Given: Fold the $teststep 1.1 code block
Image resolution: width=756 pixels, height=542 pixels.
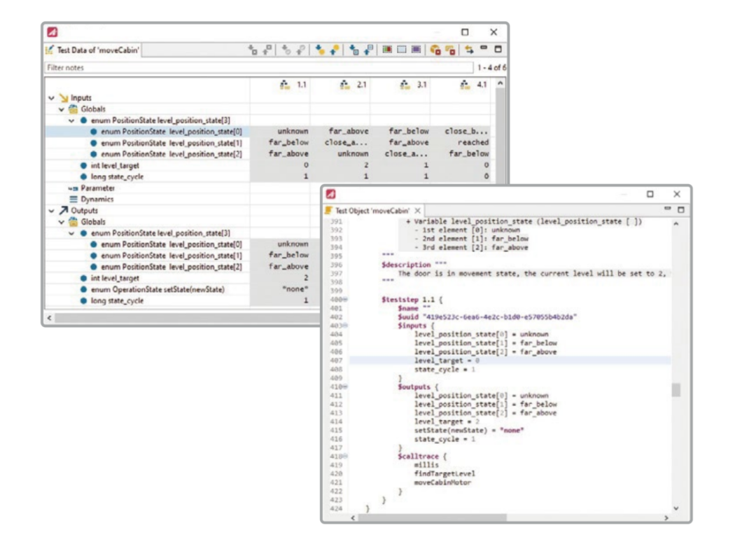Looking at the screenshot, I should point(345,300).
